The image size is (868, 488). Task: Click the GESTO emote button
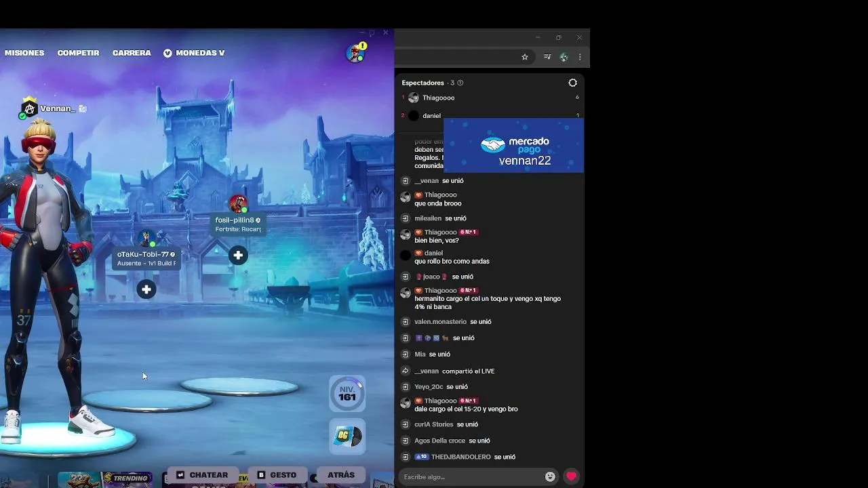277,475
